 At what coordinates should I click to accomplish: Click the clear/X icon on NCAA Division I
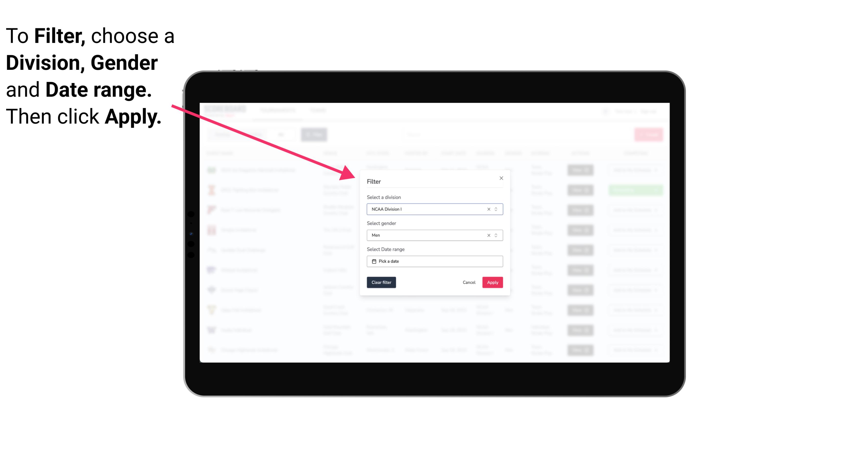click(488, 209)
